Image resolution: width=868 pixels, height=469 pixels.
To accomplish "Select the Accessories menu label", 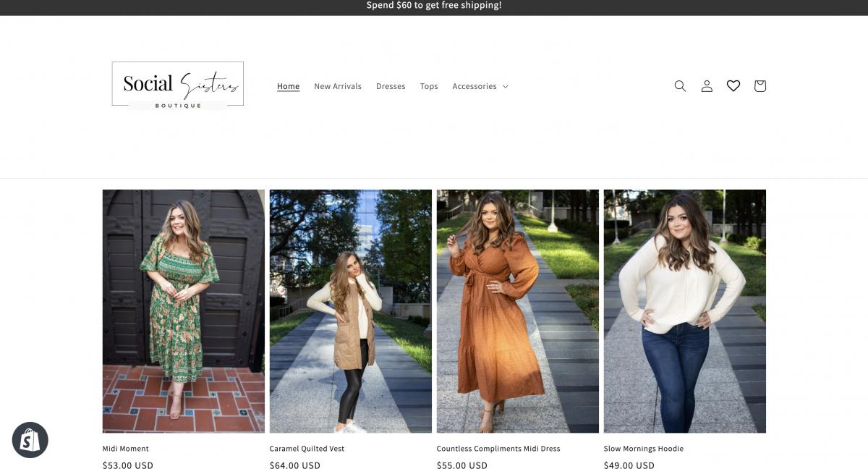I will point(475,86).
